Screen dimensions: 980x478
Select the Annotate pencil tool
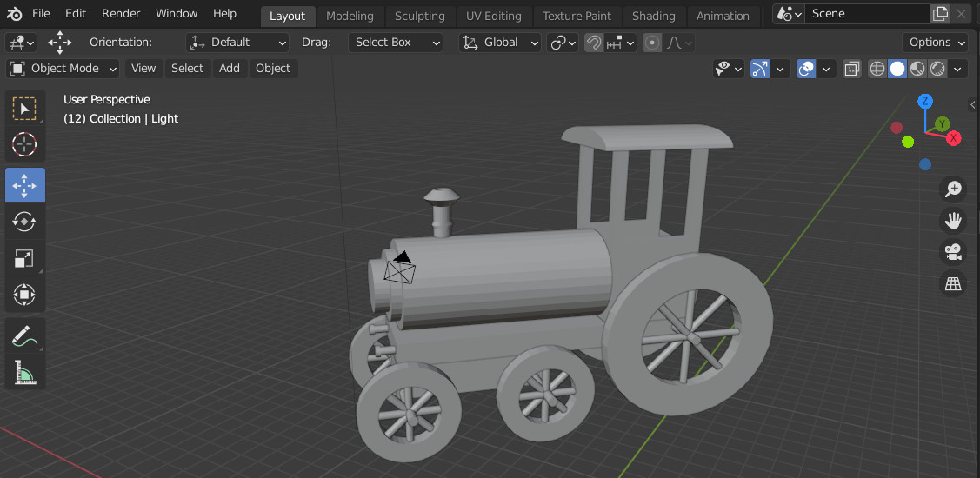tap(24, 335)
